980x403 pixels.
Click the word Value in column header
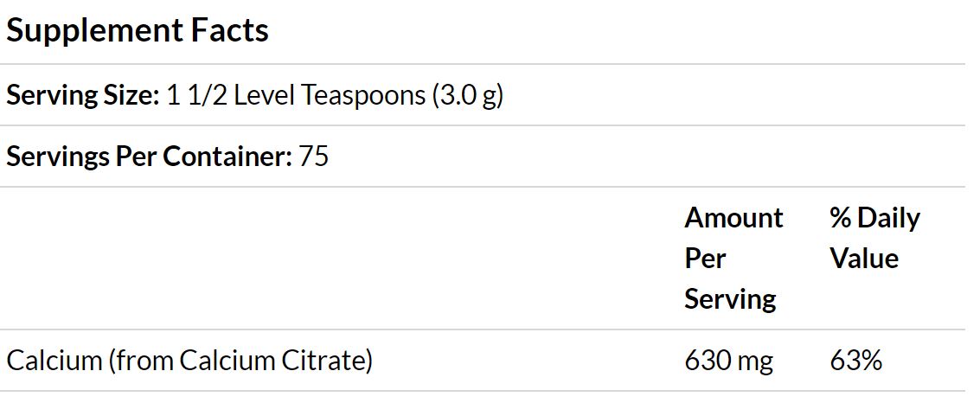point(864,259)
